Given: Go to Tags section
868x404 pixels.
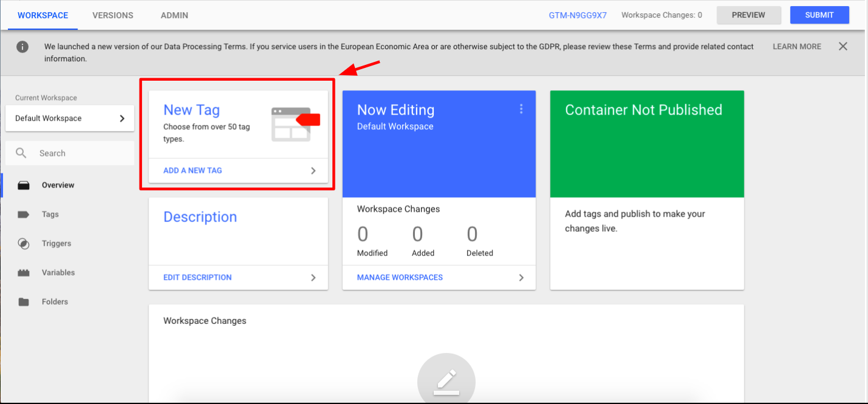Looking at the screenshot, I should click(50, 215).
